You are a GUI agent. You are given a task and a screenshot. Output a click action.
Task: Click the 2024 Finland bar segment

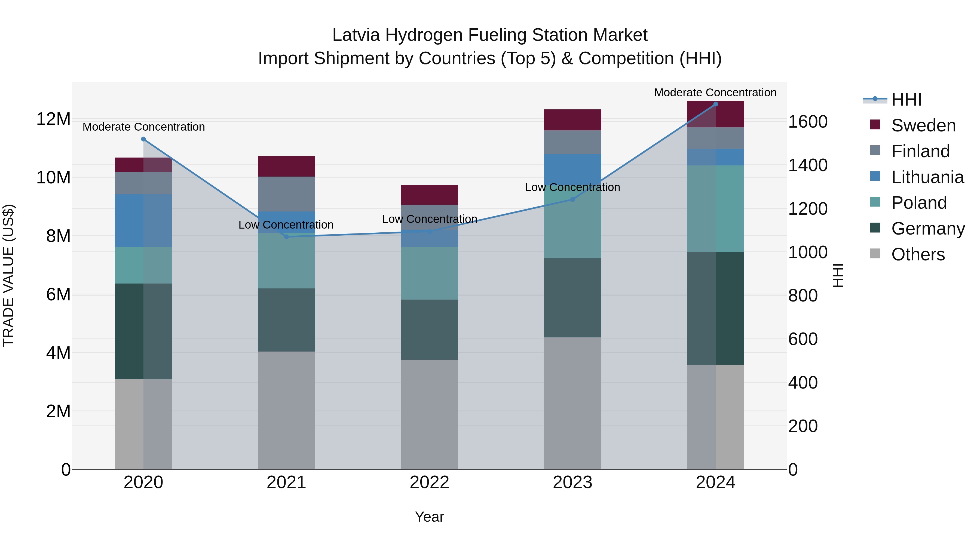click(x=716, y=138)
